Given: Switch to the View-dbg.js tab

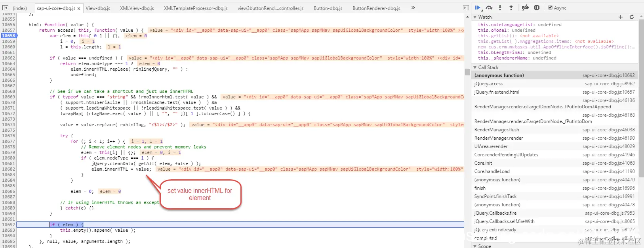Looking at the screenshot, I should [98, 8].
